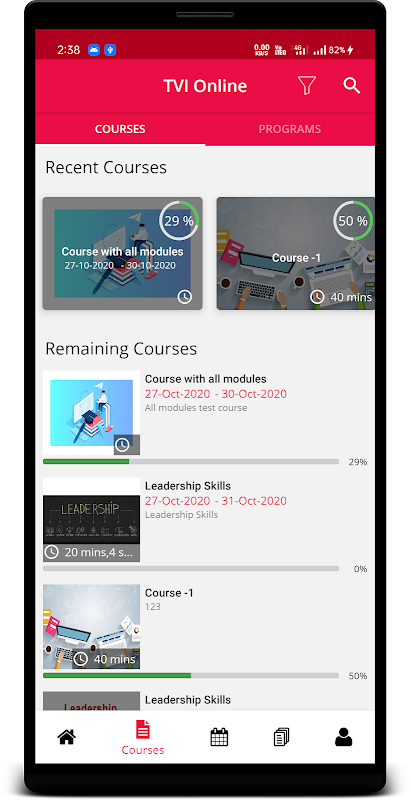Tap clock icon on recent Course -1 card
Screen dimensions: 410x800
tap(317, 296)
